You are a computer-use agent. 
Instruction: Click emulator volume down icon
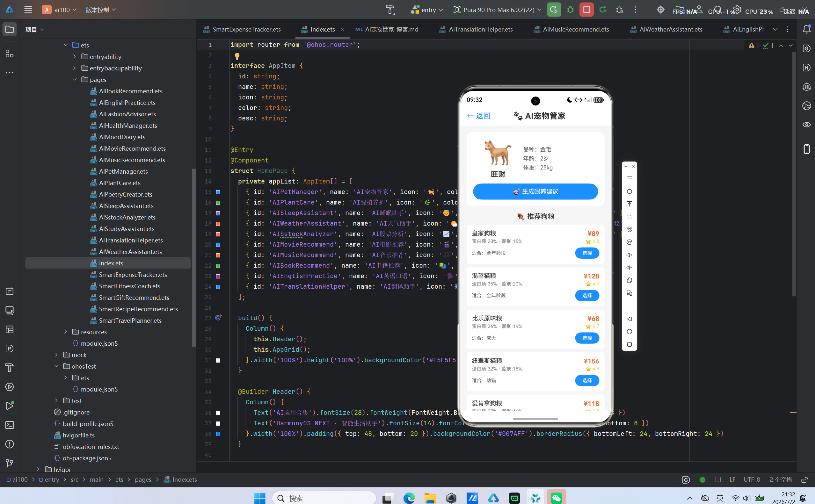pyautogui.click(x=629, y=268)
